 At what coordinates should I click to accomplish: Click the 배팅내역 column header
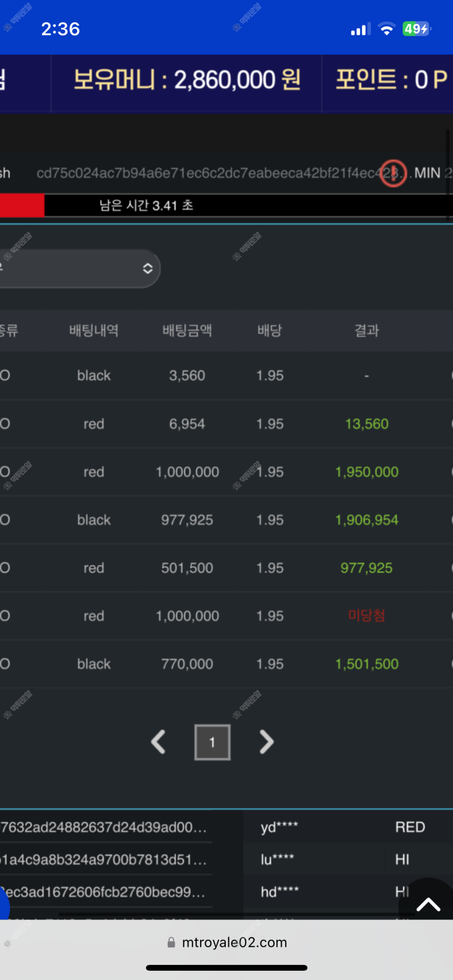tap(94, 330)
